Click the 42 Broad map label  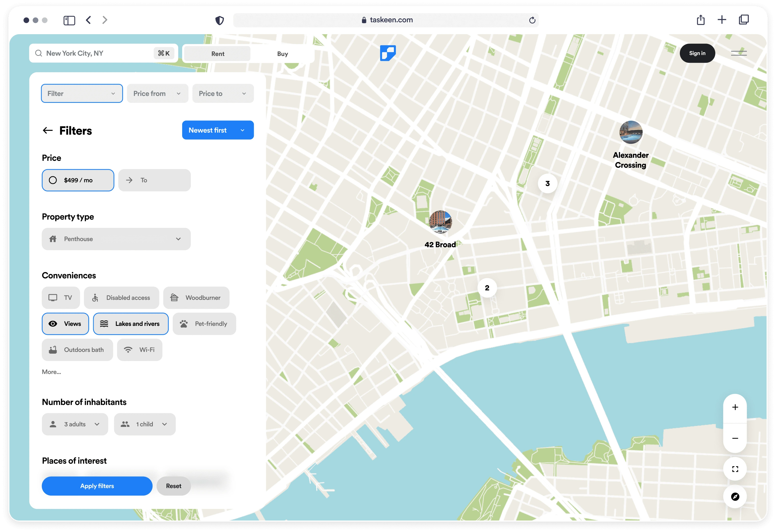(440, 245)
